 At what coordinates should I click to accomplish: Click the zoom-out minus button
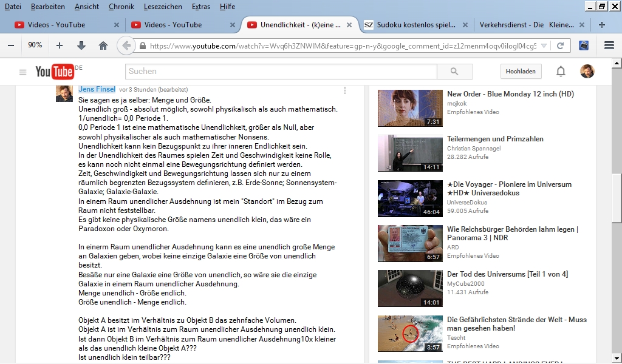pos(11,45)
